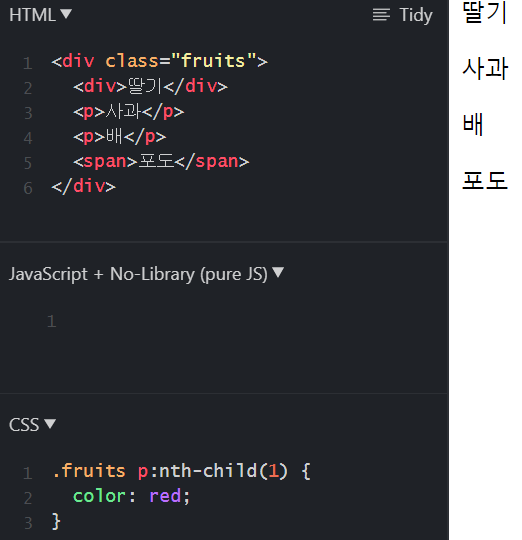This screenshot has height=540, width=522.
Task: Click the closing </div> line in HTML
Action: pos(84,186)
